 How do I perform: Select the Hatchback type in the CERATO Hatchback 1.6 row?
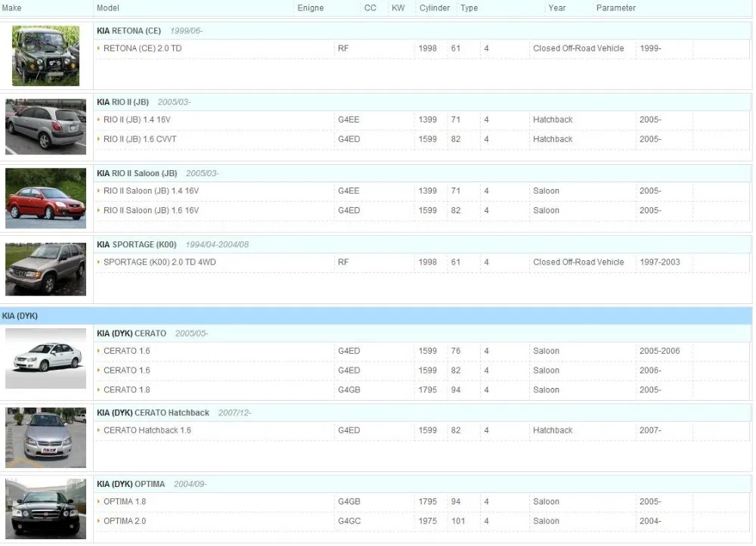pos(553,430)
